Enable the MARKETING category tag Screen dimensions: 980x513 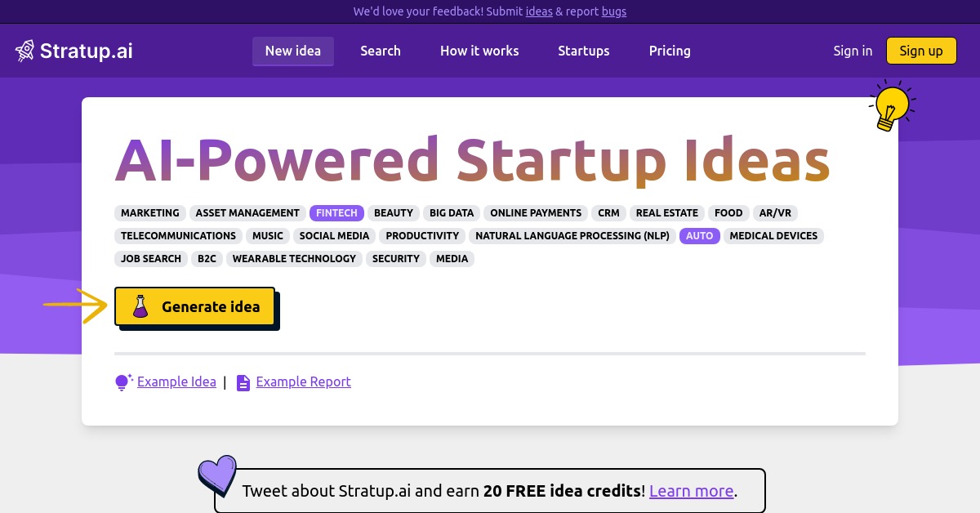click(150, 212)
